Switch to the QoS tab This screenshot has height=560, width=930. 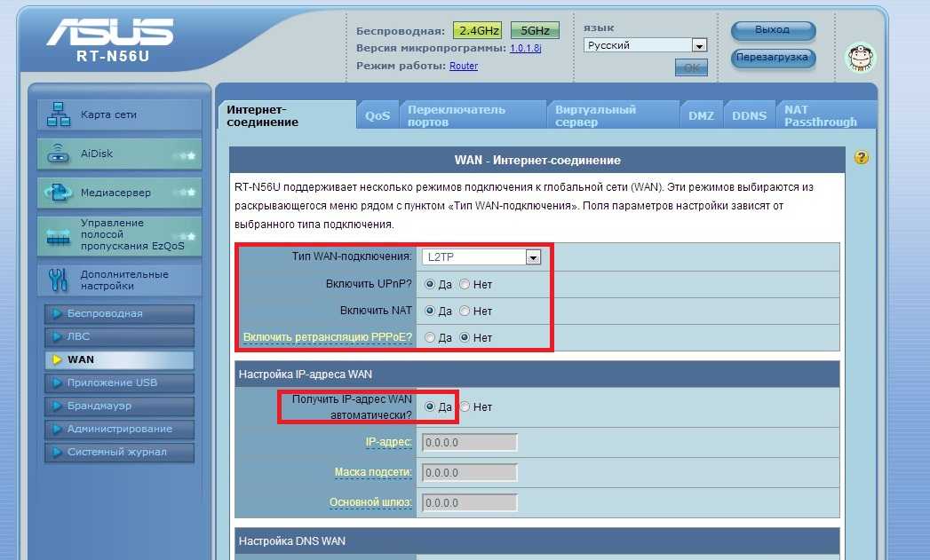[x=378, y=116]
